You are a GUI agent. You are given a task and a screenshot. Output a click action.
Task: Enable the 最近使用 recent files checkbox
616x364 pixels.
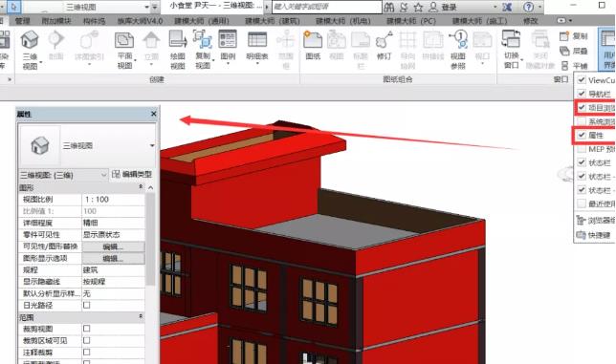582,203
